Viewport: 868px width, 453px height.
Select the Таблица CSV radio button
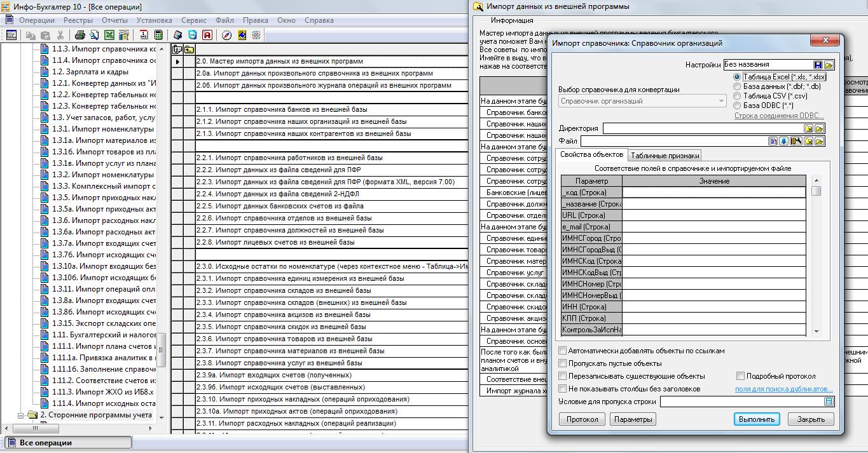737,96
